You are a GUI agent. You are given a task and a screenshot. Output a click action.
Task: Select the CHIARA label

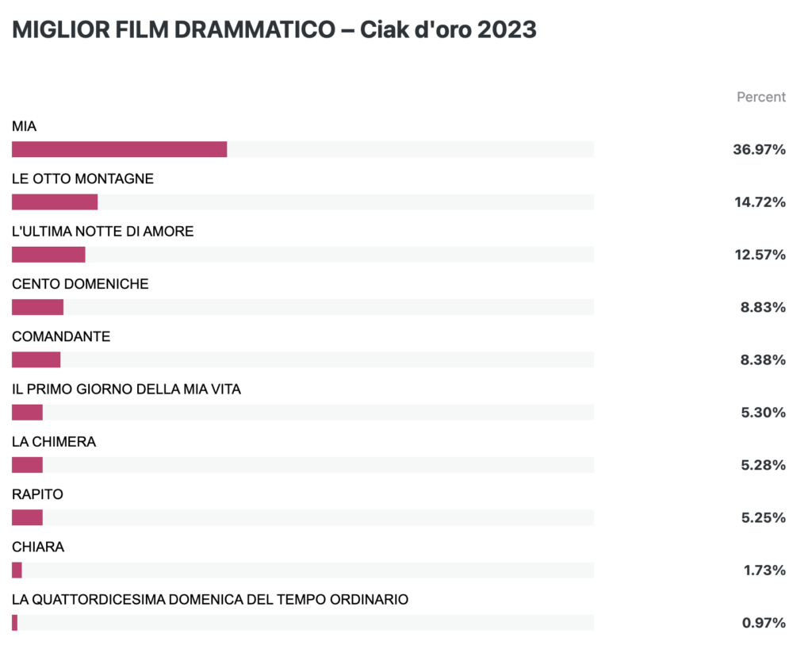pyautogui.click(x=38, y=547)
